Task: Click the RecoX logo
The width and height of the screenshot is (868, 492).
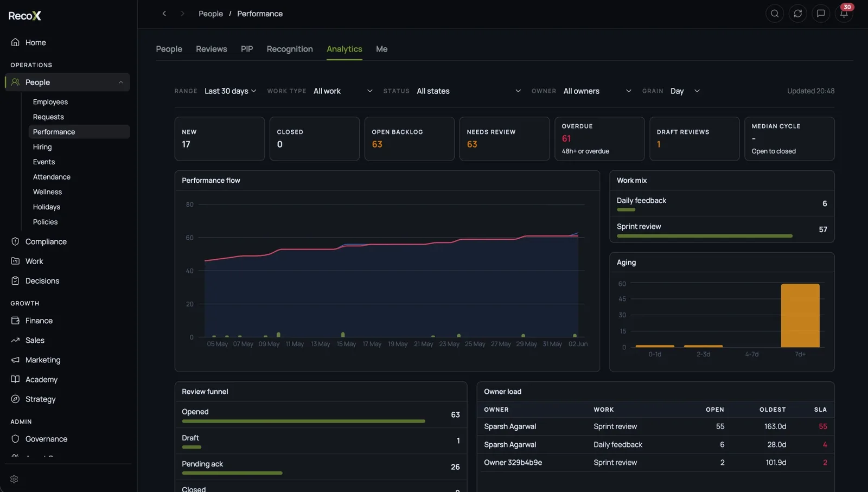Action: (x=25, y=16)
